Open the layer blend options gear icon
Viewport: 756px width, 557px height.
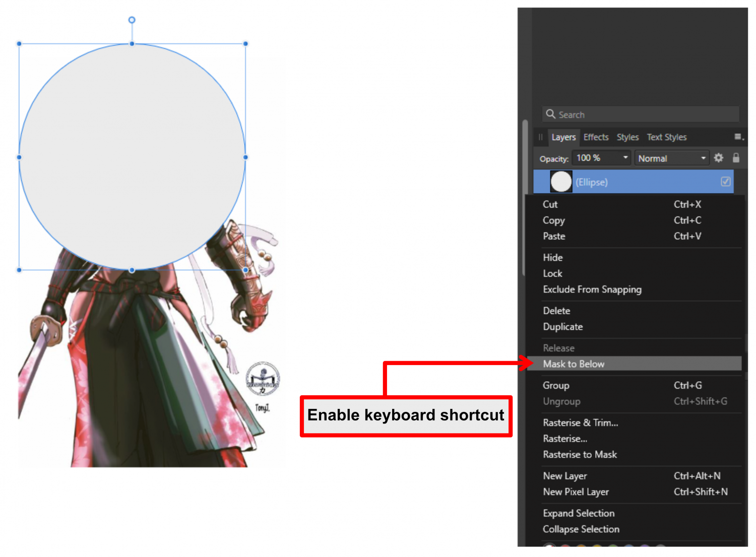(719, 158)
